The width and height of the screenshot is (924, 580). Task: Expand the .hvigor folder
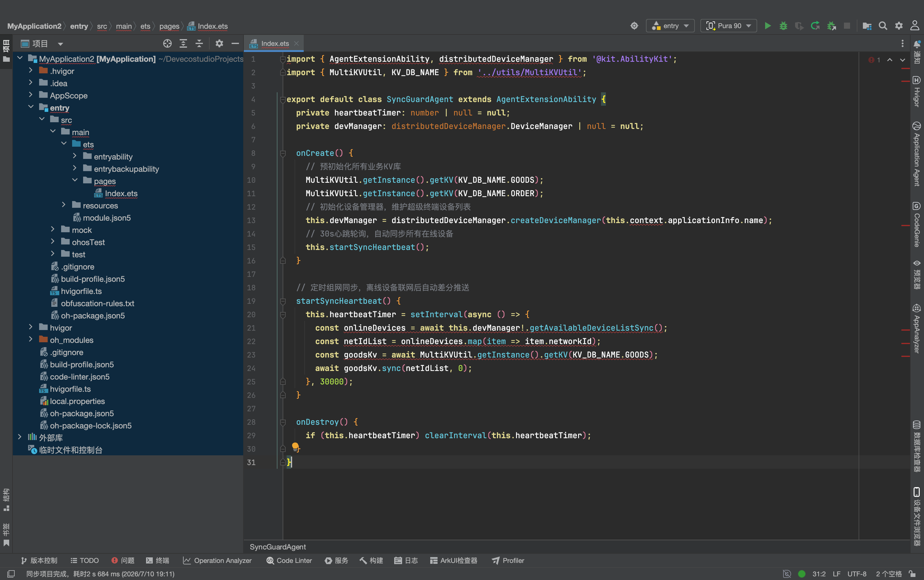click(31, 71)
